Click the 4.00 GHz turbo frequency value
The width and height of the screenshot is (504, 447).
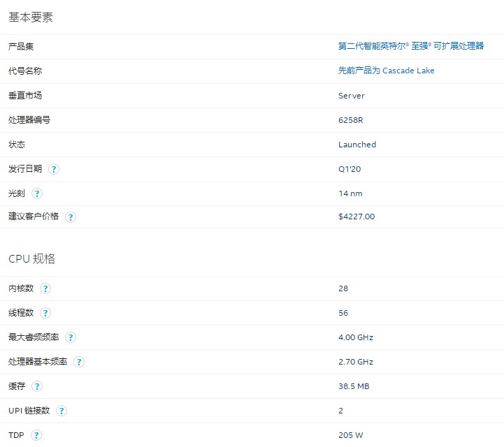[356, 337]
